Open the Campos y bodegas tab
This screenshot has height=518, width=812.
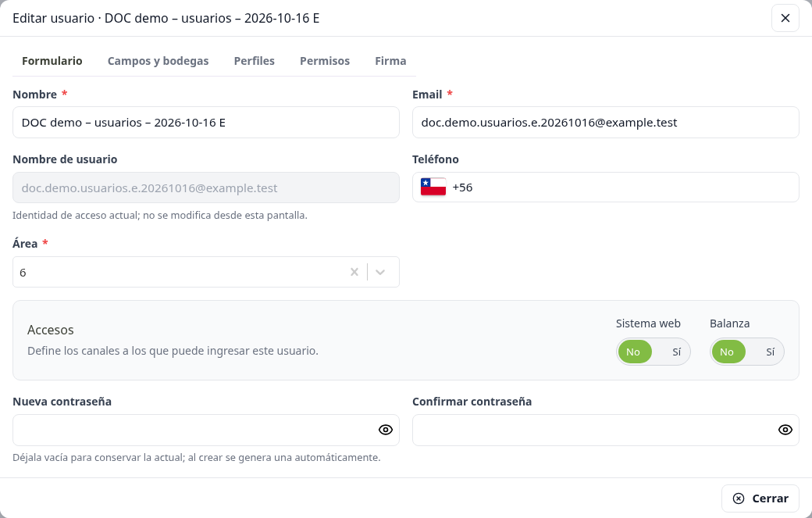click(158, 61)
